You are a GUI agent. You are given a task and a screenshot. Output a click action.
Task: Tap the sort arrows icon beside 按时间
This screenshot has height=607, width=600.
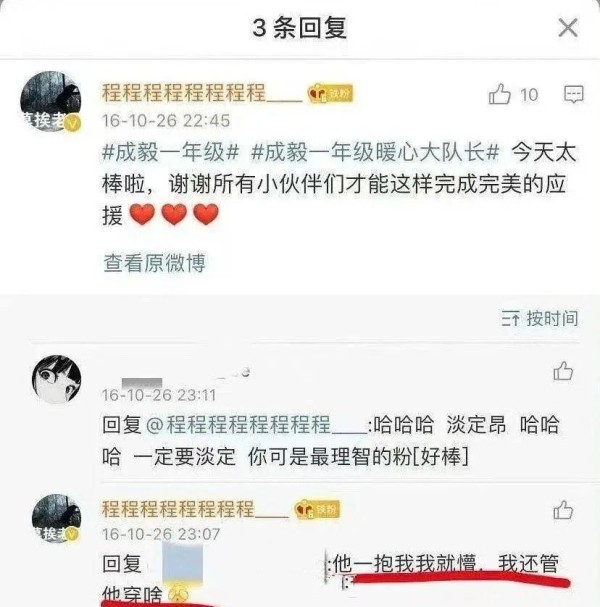coord(511,319)
